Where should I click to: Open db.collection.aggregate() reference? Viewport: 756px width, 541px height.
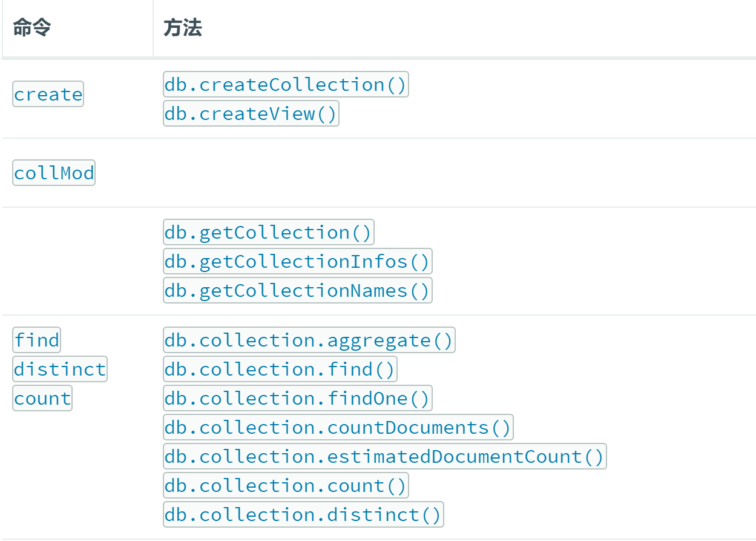309,340
